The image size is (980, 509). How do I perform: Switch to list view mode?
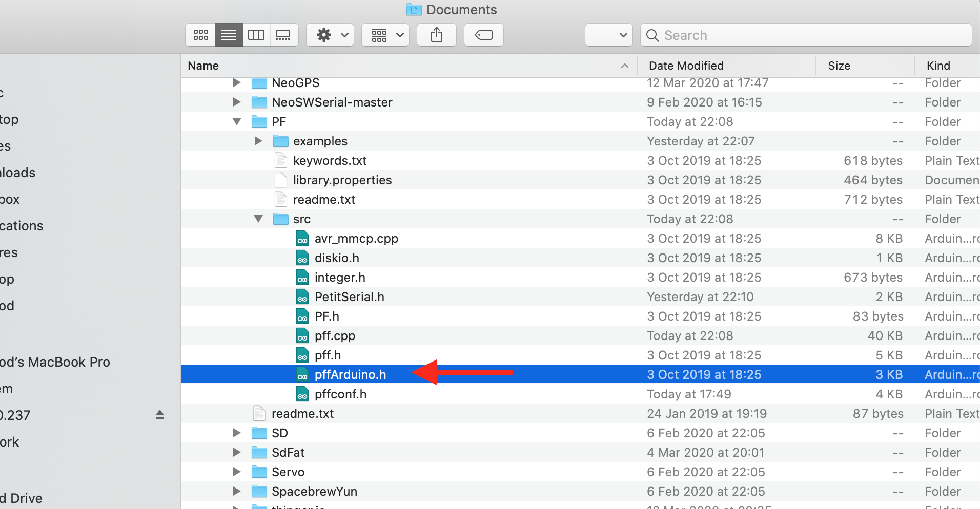tap(229, 35)
